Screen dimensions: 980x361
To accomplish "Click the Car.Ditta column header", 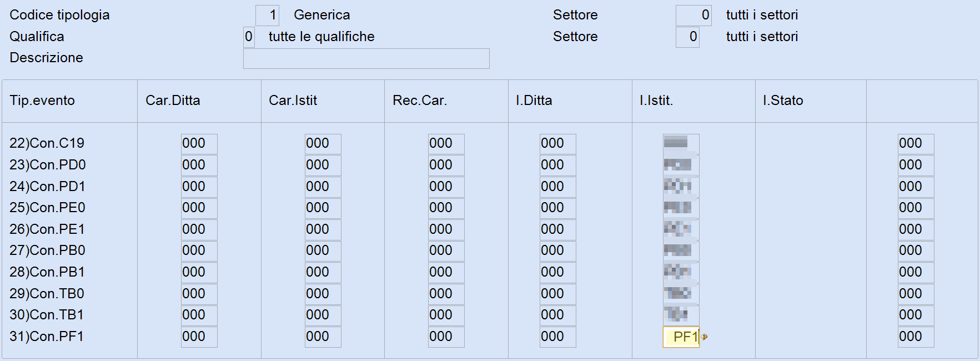I will [x=173, y=101].
